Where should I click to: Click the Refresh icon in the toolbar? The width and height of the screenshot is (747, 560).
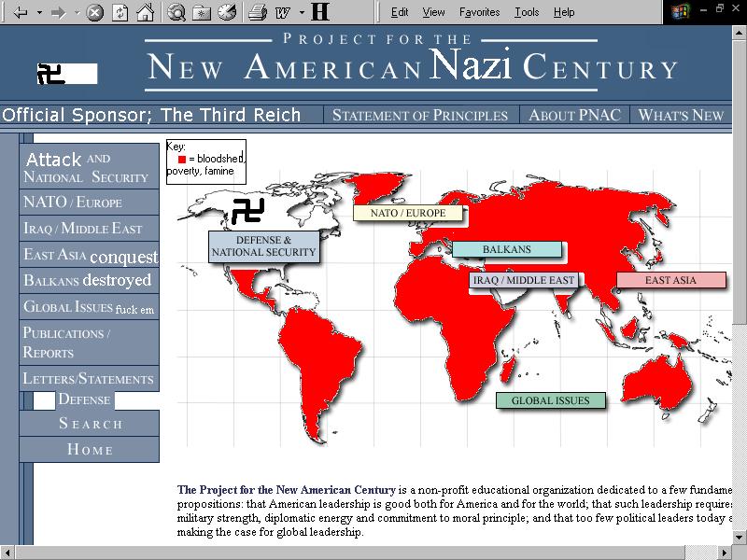[x=120, y=12]
